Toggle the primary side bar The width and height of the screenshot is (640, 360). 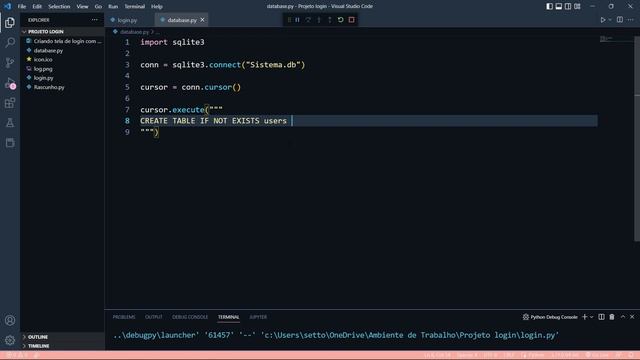[549, 6]
